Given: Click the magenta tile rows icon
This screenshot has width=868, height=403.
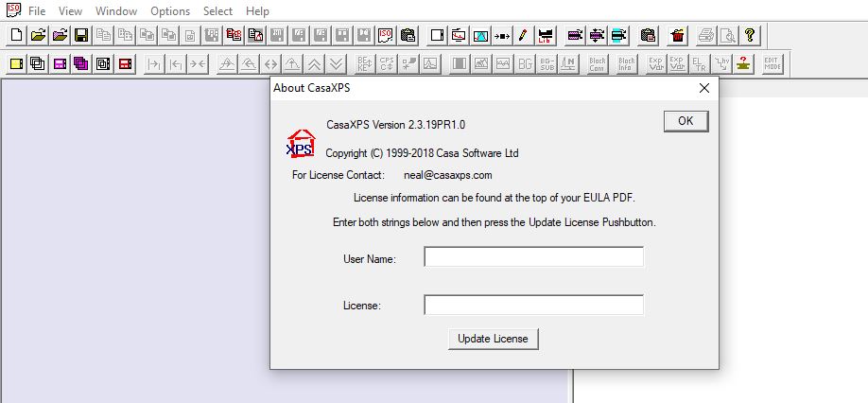Looking at the screenshot, I should pos(60,63).
